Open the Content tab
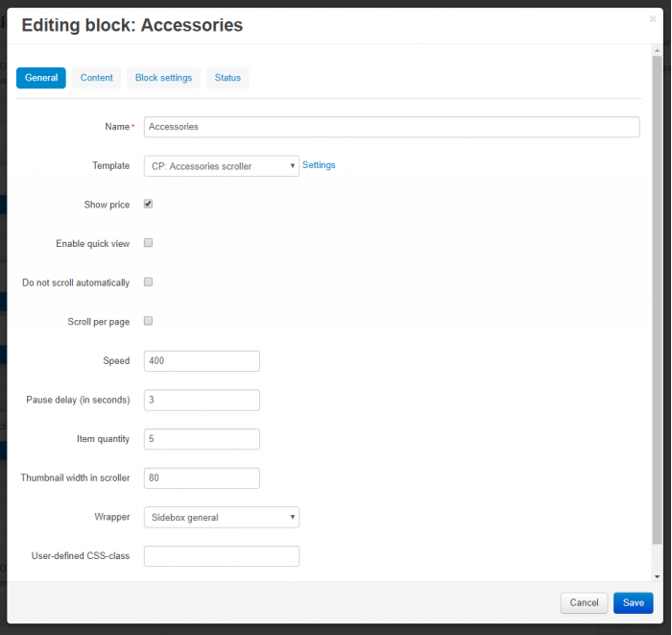This screenshot has width=672, height=635. pyautogui.click(x=96, y=78)
